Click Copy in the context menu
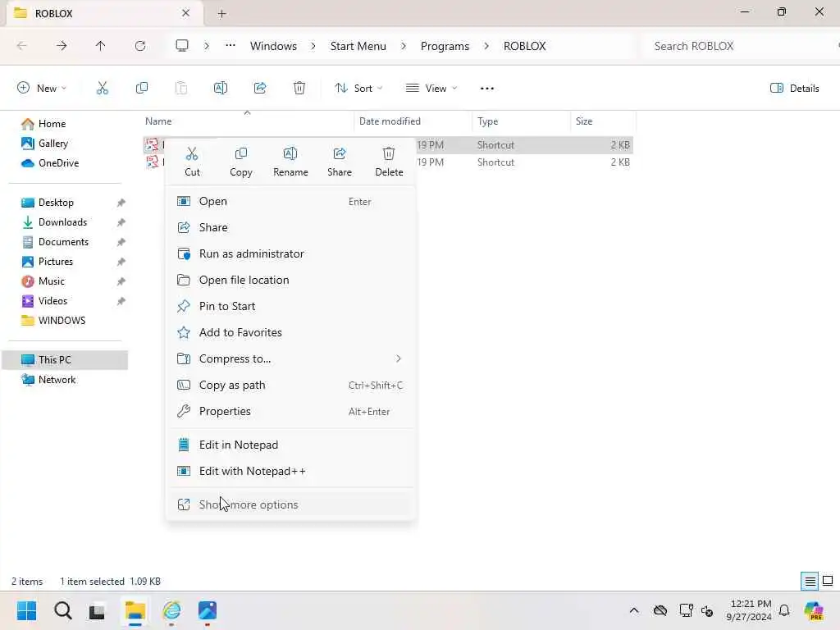This screenshot has height=630, width=840. (x=241, y=162)
